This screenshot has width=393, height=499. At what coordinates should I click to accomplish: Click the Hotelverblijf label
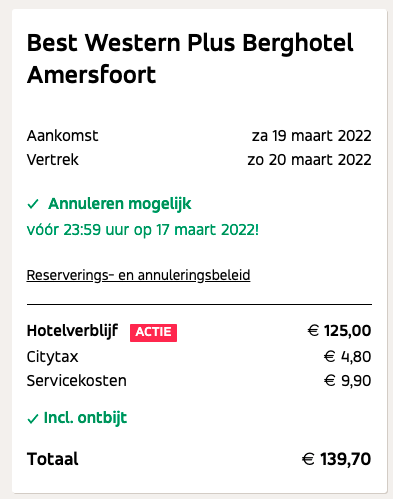[72, 332]
